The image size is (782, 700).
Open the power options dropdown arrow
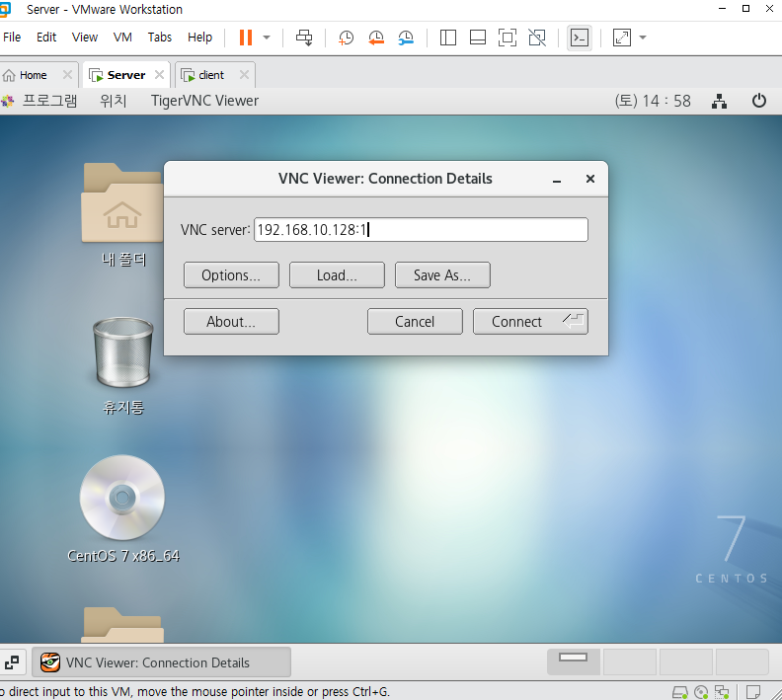267,38
